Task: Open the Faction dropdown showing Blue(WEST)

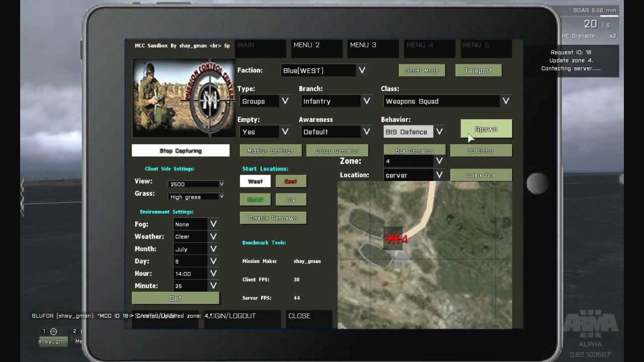Action: pyautogui.click(x=324, y=70)
